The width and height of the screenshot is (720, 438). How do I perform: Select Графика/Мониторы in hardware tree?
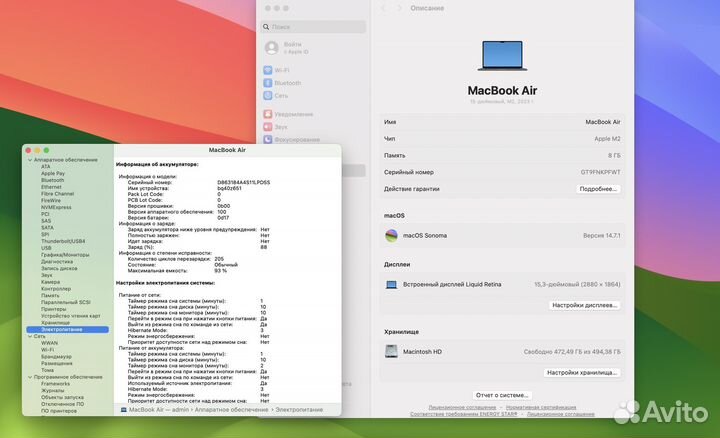pyautogui.click(x=65, y=255)
